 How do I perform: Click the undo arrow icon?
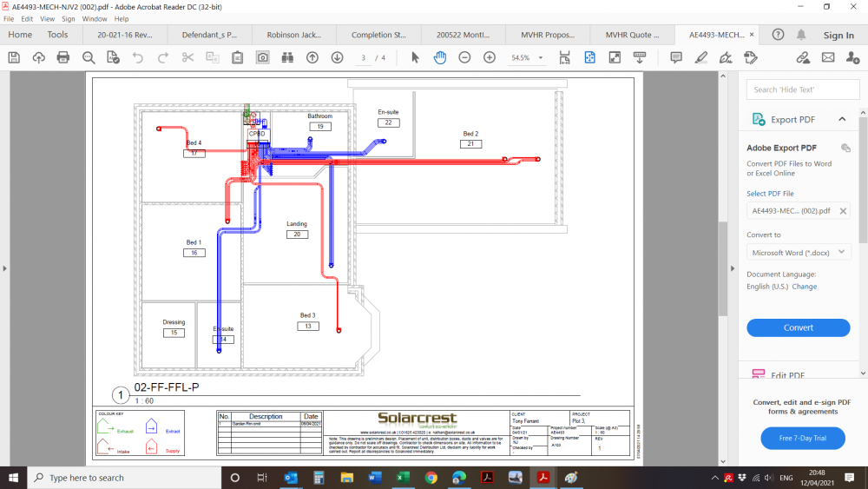click(x=138, y=57)
